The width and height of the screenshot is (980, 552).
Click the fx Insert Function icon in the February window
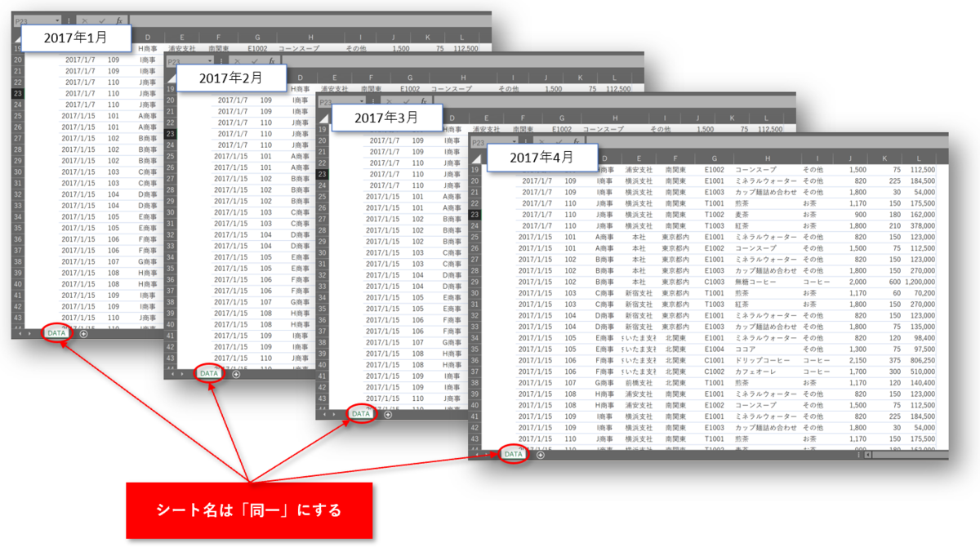tap(272, 61)
